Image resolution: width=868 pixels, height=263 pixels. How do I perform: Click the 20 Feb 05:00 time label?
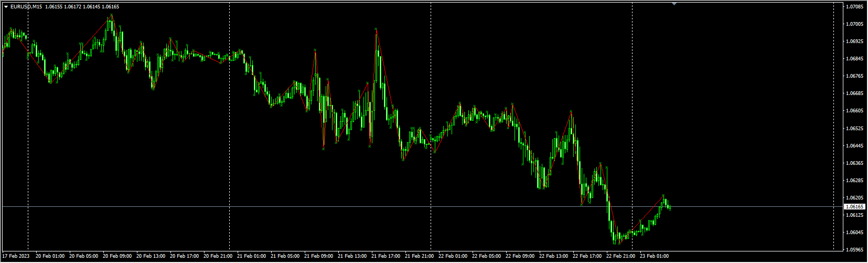[83, 256]
